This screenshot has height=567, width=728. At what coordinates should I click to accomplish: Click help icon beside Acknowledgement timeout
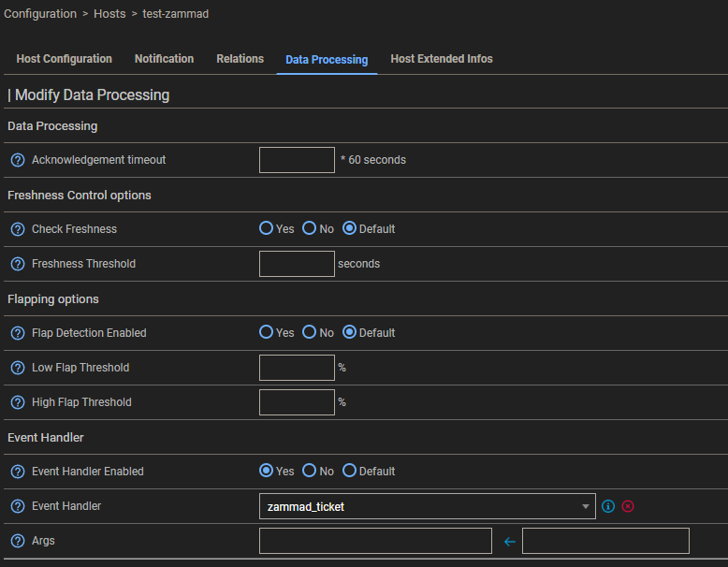tap(17, 160)
